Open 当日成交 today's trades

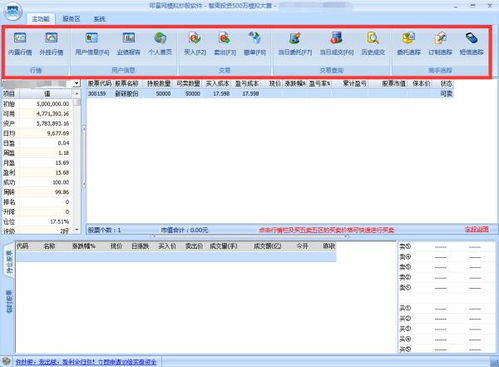coord(337,43)
